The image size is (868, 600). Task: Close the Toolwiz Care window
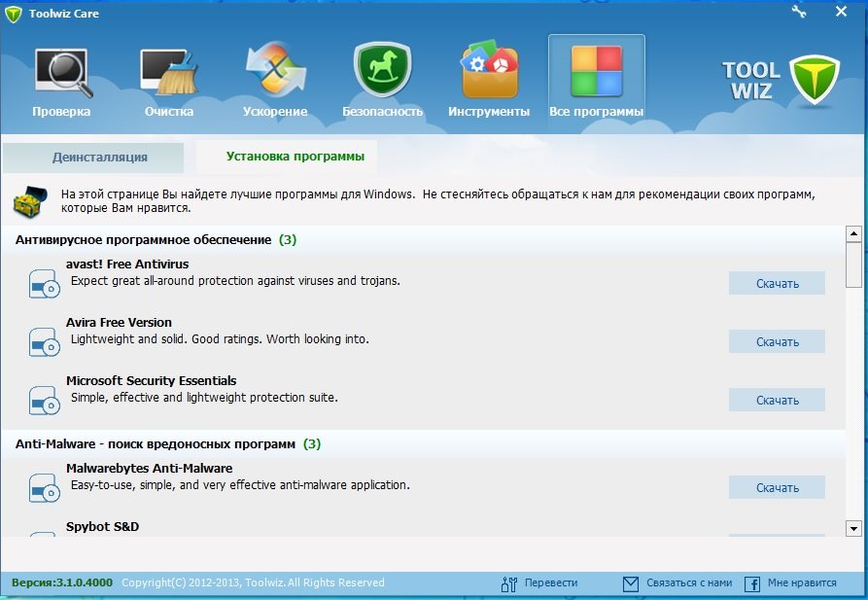[841, 12]
